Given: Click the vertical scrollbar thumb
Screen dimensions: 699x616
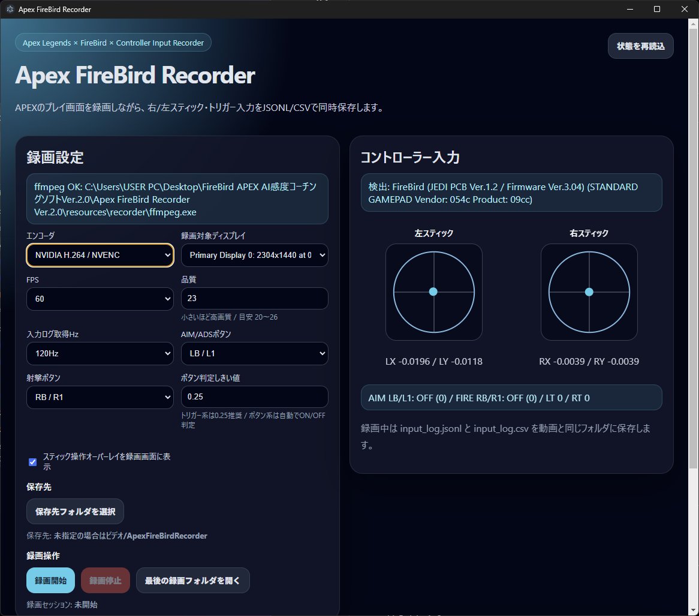Looking at the screenshot, I should 693,248.
